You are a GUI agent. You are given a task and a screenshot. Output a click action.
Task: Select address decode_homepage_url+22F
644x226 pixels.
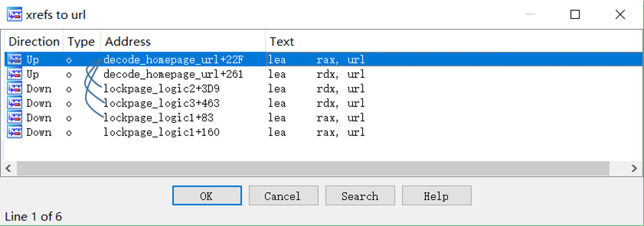pos(173,60)
